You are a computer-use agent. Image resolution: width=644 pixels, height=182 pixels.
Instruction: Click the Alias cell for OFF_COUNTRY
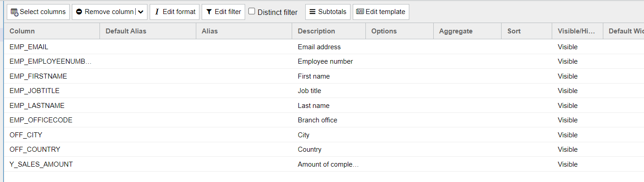(x=244, y=149)
